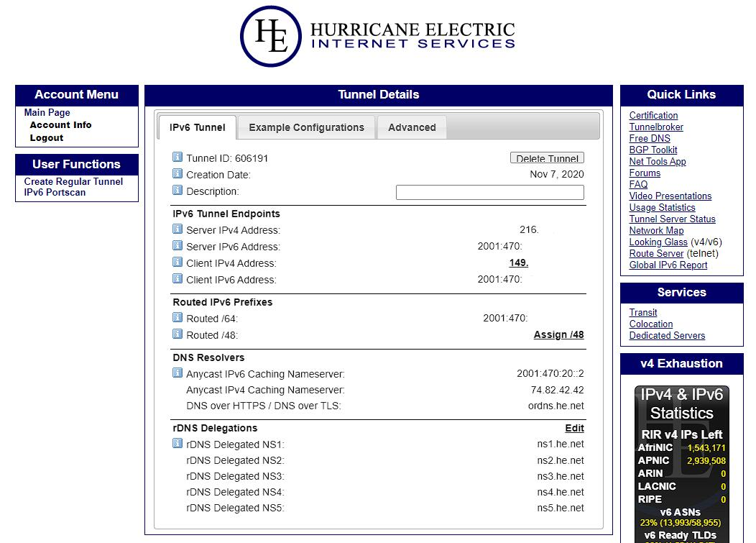756x543 pixels.
Task: Open the Looking Glass link
Action: pos(658,242)
